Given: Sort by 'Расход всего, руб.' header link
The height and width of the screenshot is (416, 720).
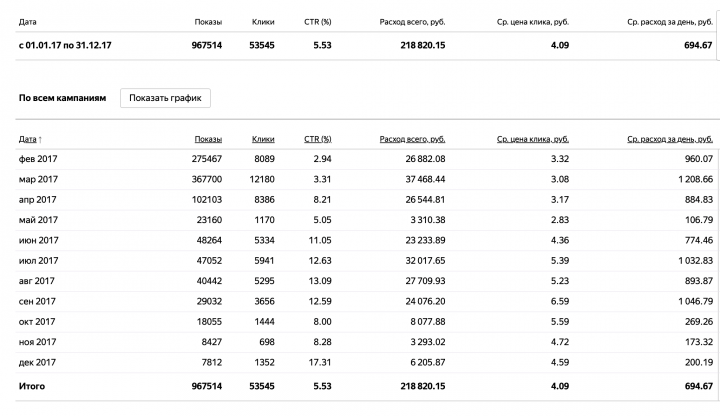Looking at the screenshot, I should click(412, 139).
